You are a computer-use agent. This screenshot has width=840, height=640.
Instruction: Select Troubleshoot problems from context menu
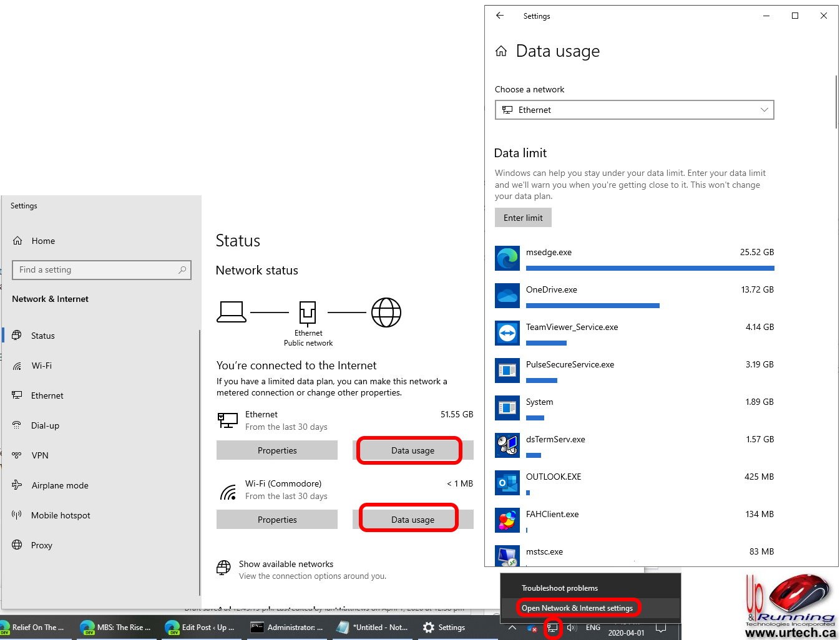560,588
